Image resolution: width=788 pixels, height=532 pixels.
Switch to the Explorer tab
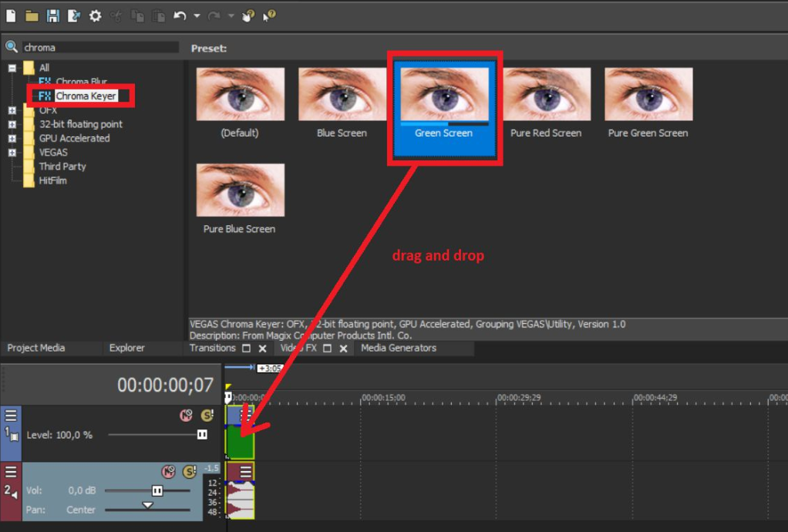pos(126,348)
